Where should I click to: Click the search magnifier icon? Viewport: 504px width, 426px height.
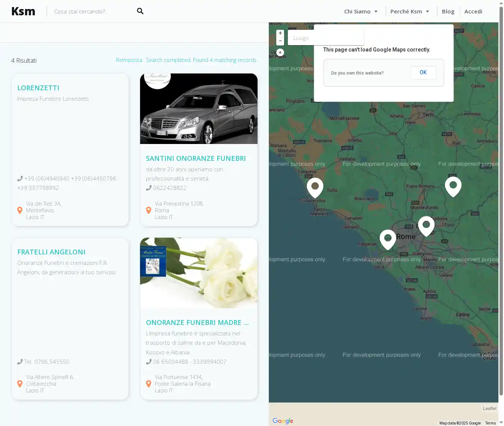point(140,11)
